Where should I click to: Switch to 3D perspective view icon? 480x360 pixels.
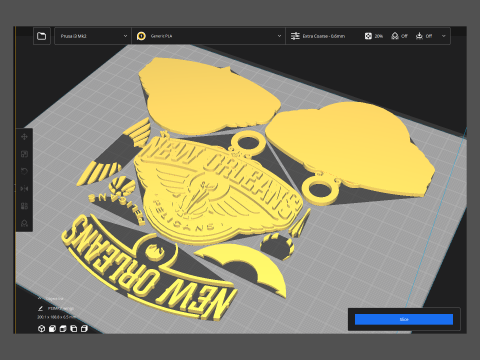[41, 329]
